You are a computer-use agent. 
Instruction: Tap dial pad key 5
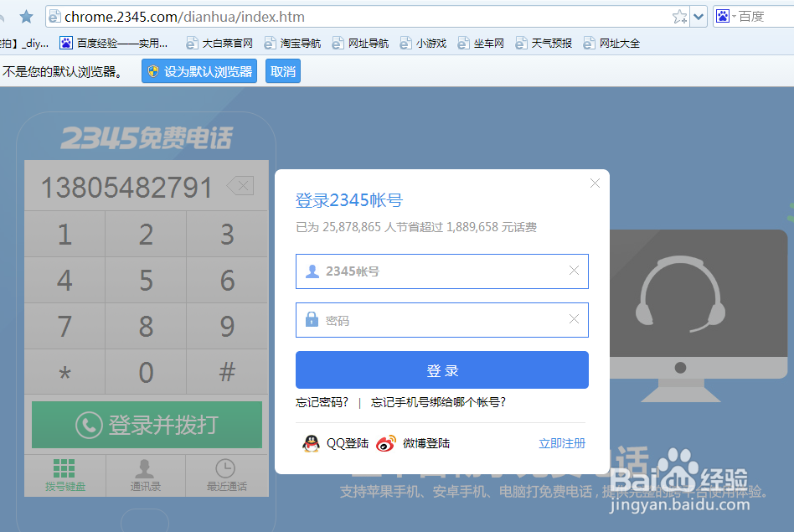(x=146, y=280)
